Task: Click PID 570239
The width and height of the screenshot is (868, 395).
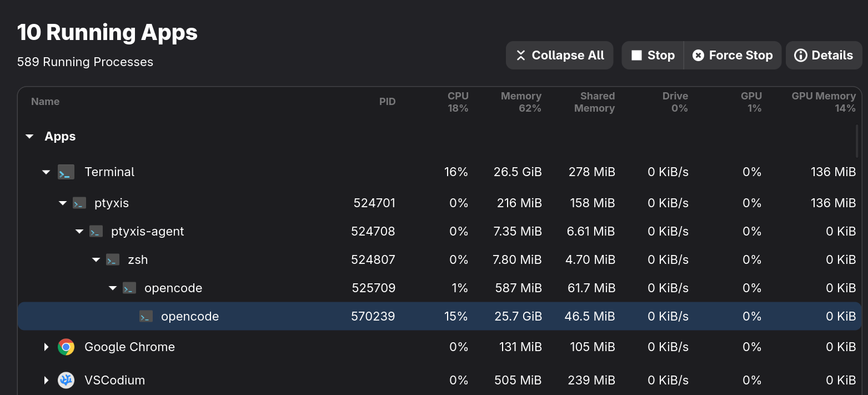Action: [x=373, y=317]
